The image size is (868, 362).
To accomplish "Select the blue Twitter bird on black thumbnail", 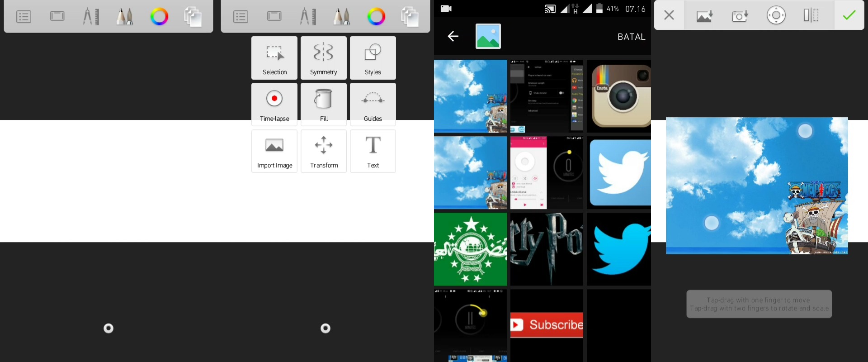I will click(x=619, y=249).
